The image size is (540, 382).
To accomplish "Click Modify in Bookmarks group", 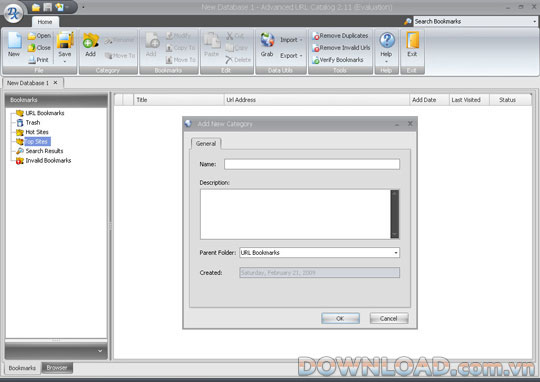I will (178, 36).
